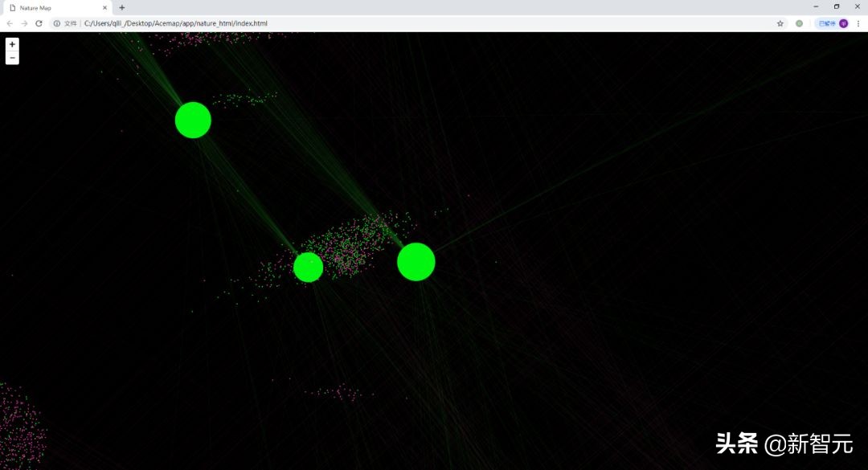Close the Nature Map tab
The image size is (868, 470).
tap(104, 8)
